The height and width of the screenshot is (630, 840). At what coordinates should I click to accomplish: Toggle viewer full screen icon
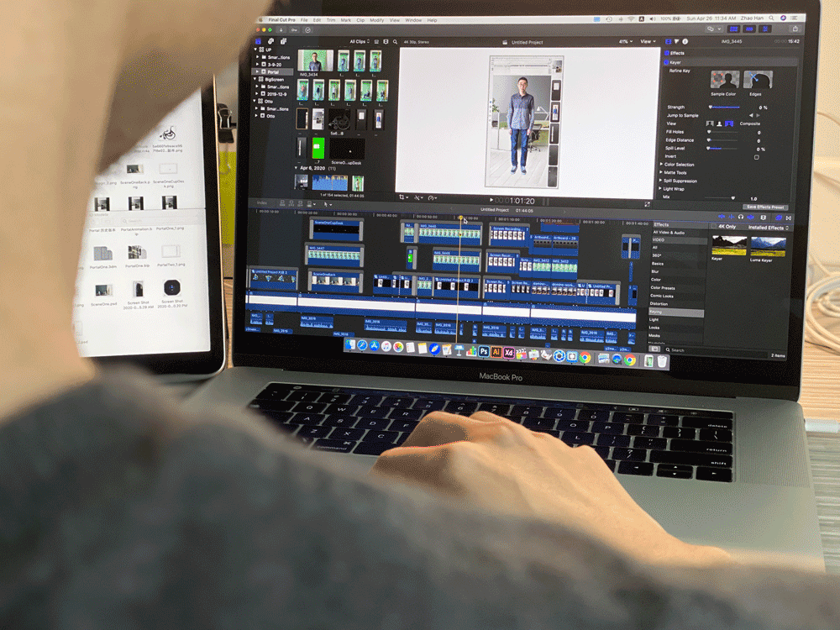(647, 204)
